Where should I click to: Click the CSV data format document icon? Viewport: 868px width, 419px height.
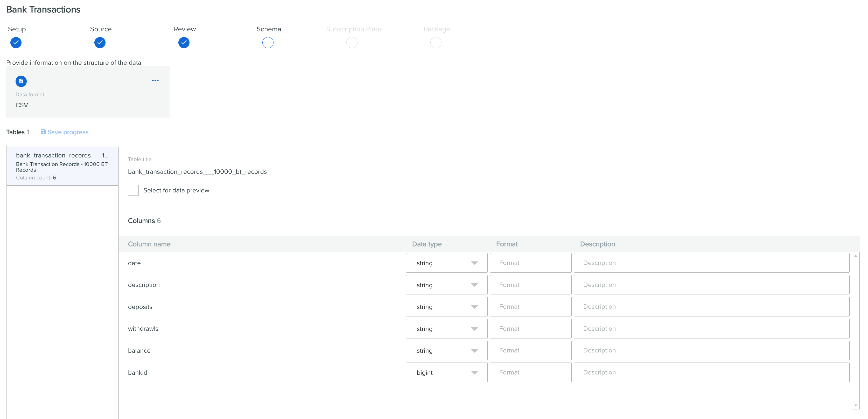point(21,81)
